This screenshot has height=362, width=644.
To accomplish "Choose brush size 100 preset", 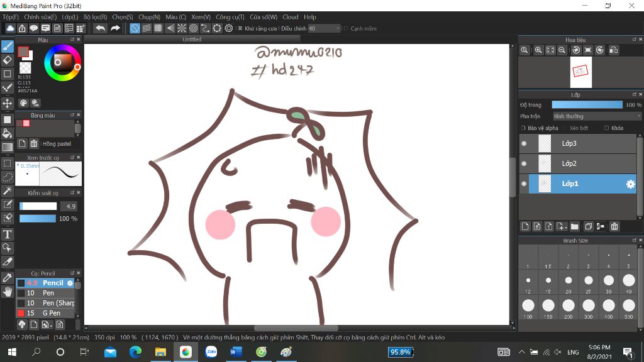I will (528, 308).
